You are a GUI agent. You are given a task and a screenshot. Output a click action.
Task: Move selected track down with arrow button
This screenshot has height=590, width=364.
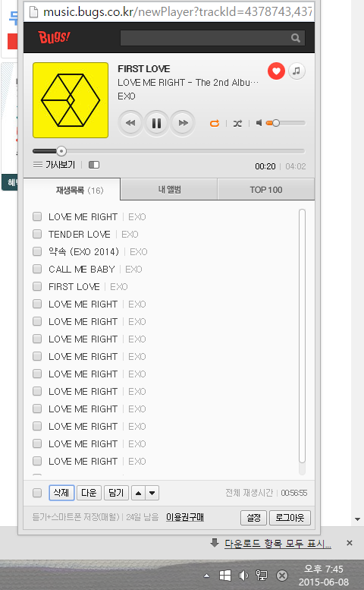point(152,493)
